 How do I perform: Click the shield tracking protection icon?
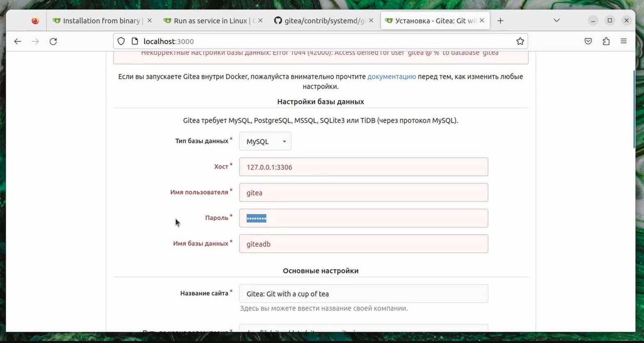click(121, 41)
